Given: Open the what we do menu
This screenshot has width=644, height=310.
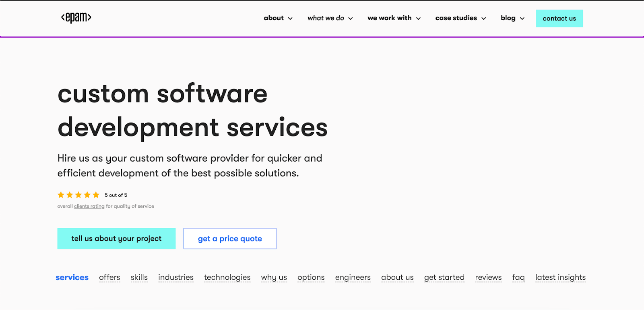Looking at the screenshot, I should (x=326, y=18).
